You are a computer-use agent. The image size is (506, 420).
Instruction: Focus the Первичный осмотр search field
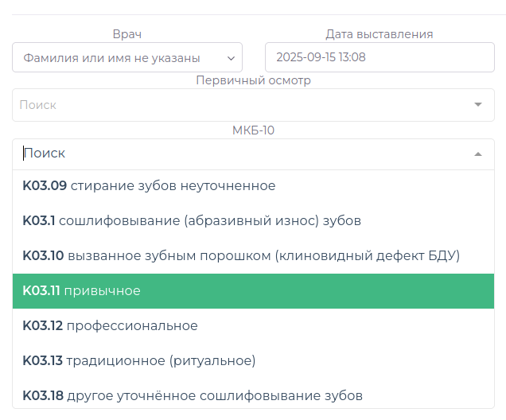point(239,105)
